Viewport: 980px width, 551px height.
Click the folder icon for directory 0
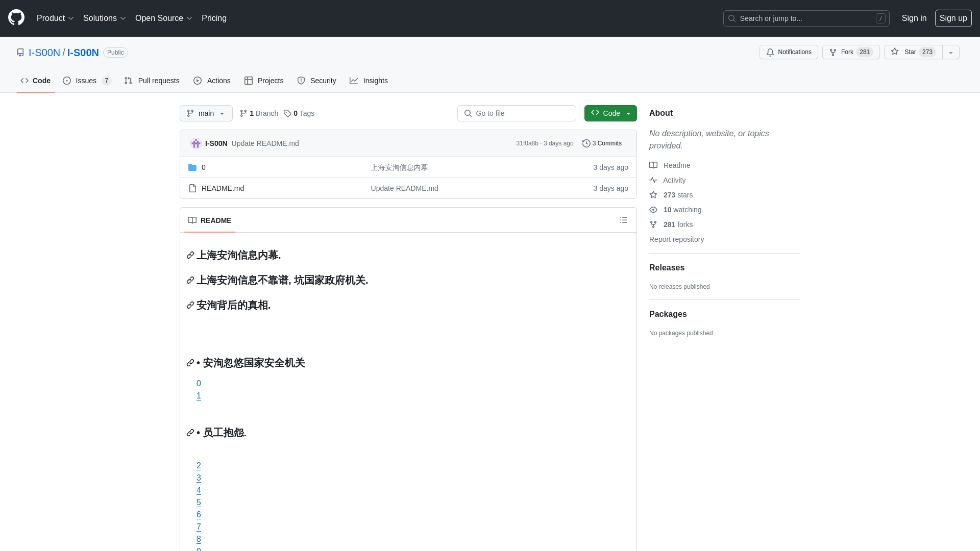click(x=192, y=167)
